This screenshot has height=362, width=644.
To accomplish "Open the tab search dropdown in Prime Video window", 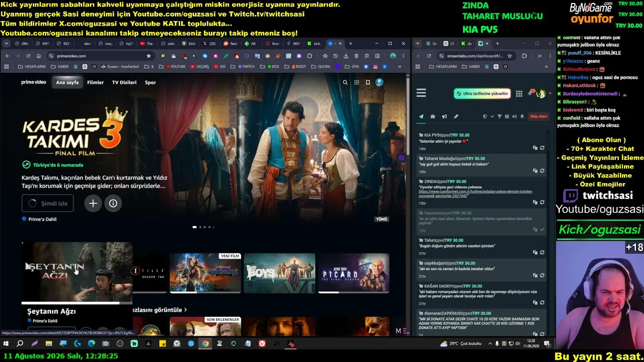I will pos(7,44).
